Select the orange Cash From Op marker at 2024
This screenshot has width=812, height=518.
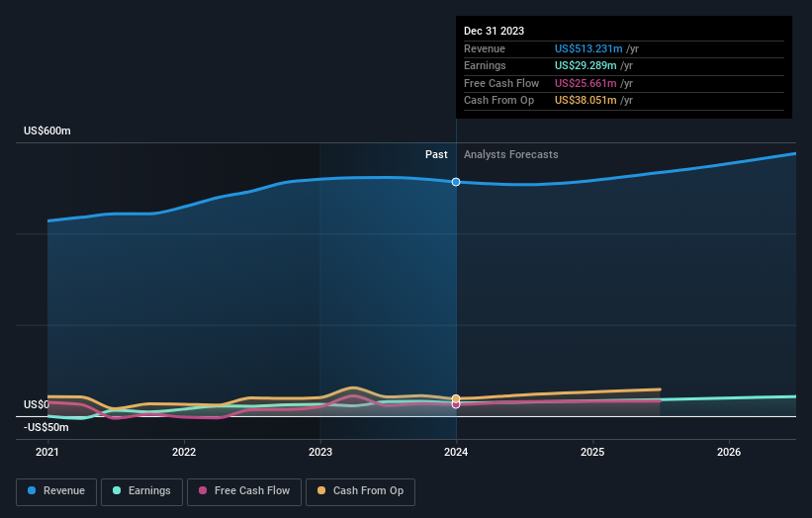click(456, 399)
